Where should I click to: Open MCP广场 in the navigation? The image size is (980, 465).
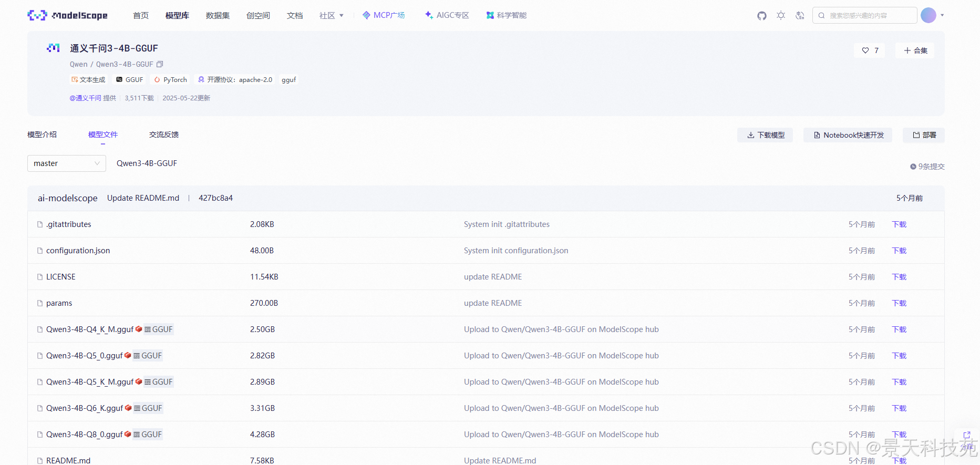pos(384,15)
